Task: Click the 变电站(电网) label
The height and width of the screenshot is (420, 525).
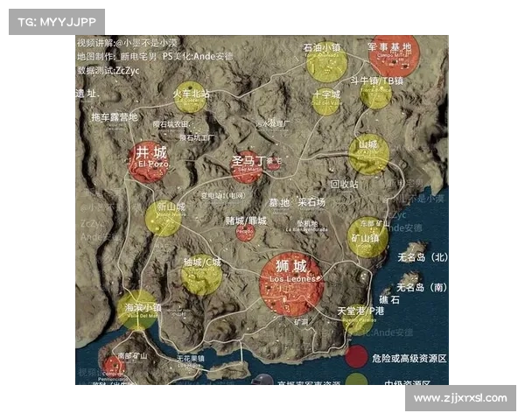Action: (223, 195)
